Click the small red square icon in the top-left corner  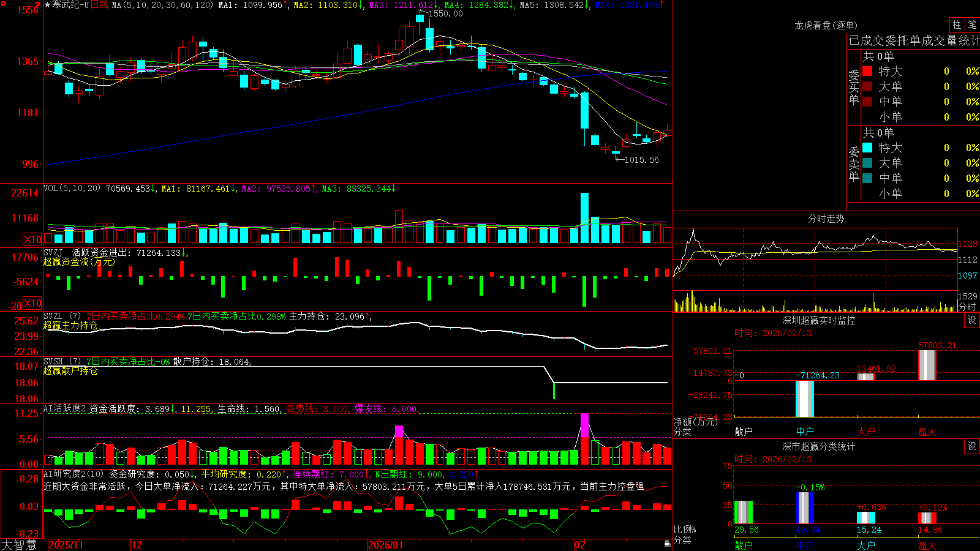click(2, 2)
